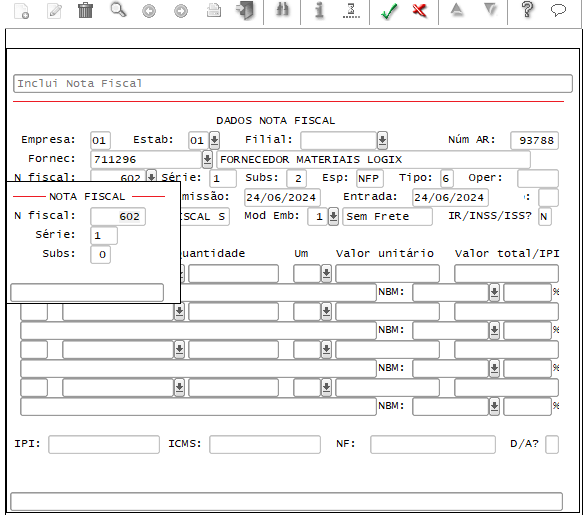The image size is (583, 515).
Task: Click the down triangle toolbar icon
Action: (x=490, y=10)
